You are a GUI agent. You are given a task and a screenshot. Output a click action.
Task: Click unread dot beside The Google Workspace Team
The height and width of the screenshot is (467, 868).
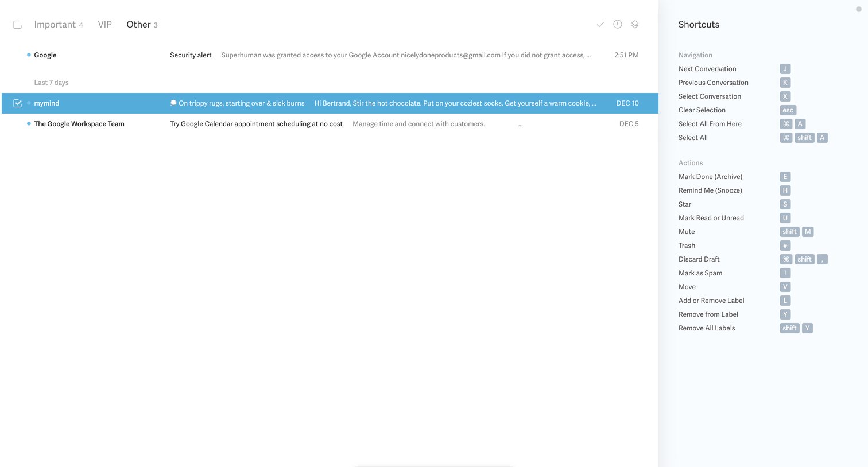coord(29,124)
